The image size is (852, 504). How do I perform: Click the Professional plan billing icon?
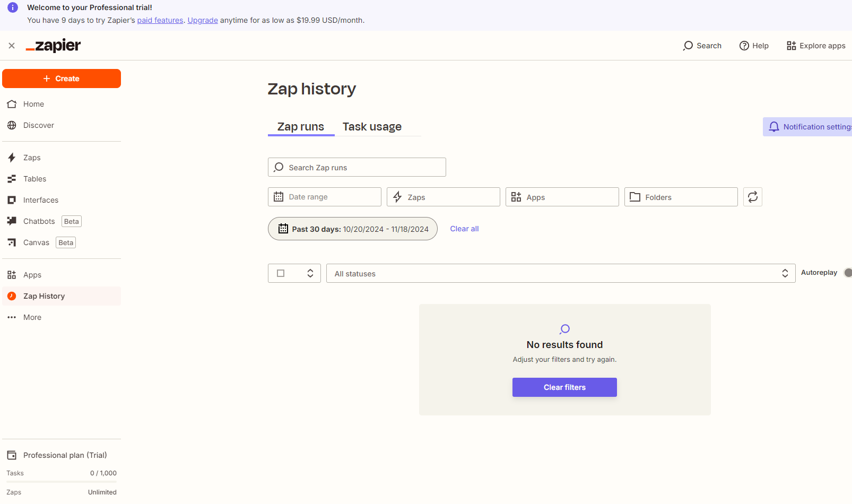12,455
